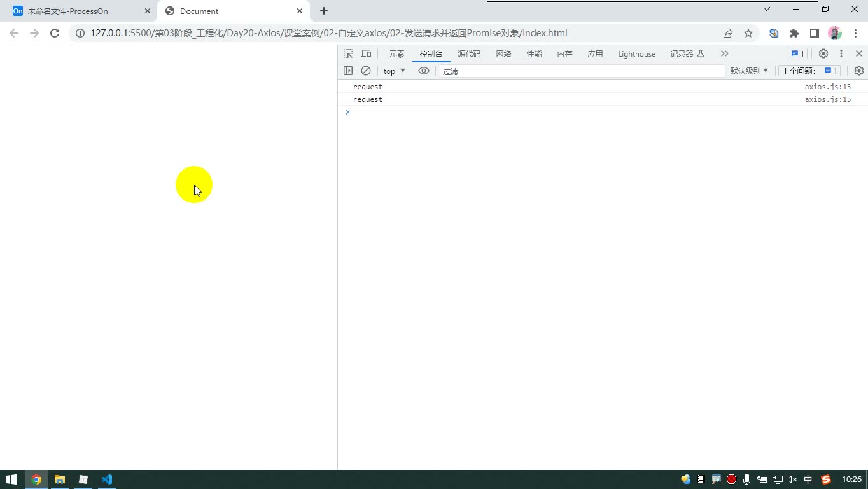Screen dimensions: 868x489
Task: Open the live expression eye icon
Action: coord(424,71)
